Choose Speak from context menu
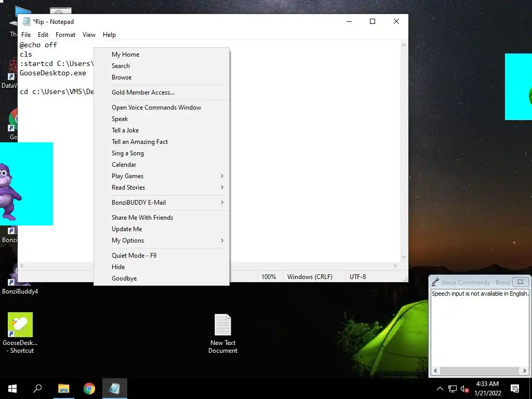532x399 pixels. [162, 119]
